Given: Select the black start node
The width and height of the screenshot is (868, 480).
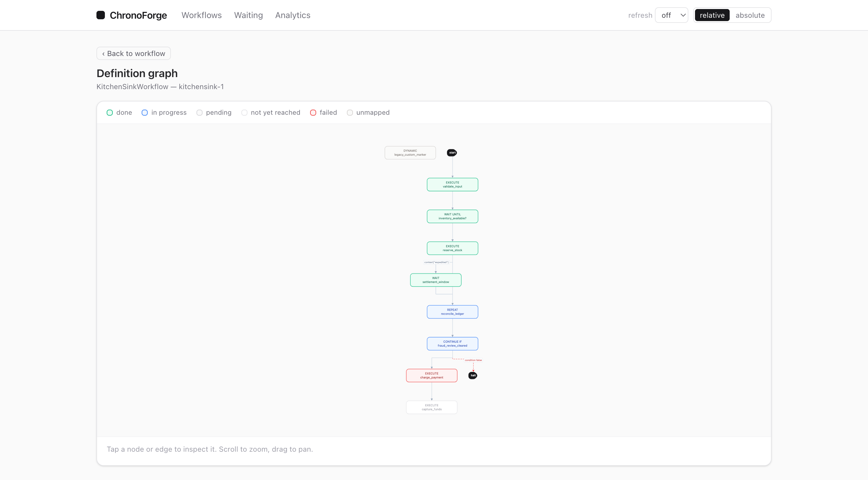Looking at the screenshot, I should click(452, 153).
